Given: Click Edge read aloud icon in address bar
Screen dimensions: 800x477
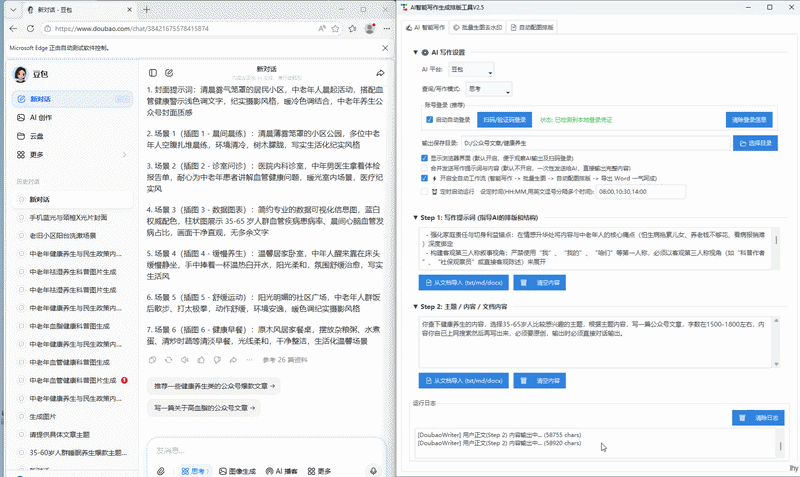Looking at the screenshot, I should point(322,29).
